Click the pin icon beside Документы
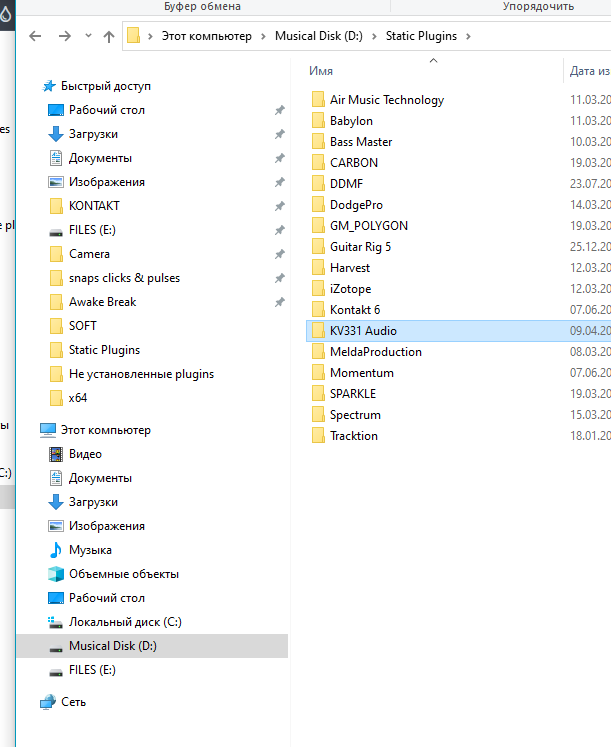 tap(280, 158)
